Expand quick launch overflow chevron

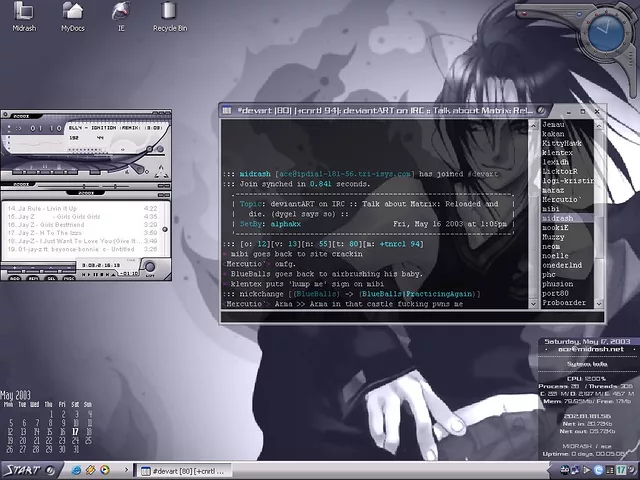[x=126, y=470]
